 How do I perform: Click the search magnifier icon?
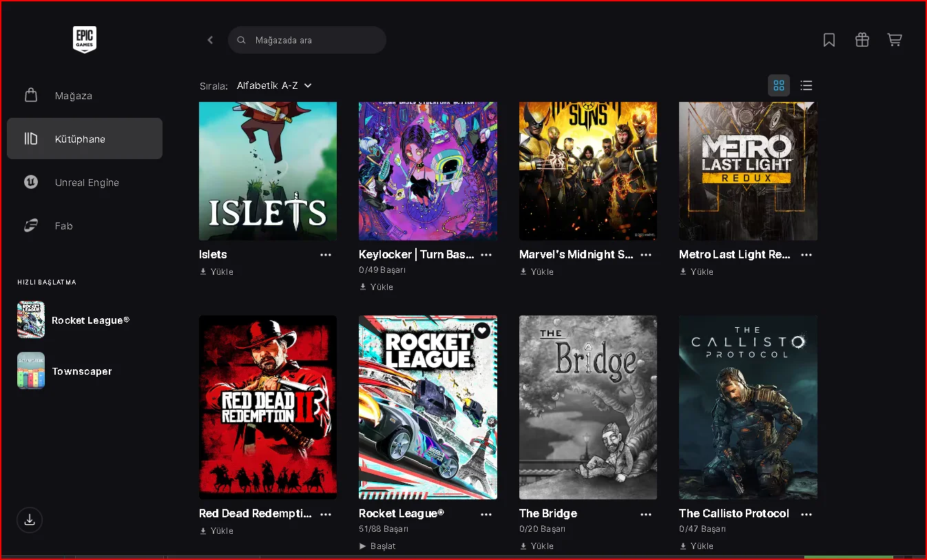coord(242,40)
